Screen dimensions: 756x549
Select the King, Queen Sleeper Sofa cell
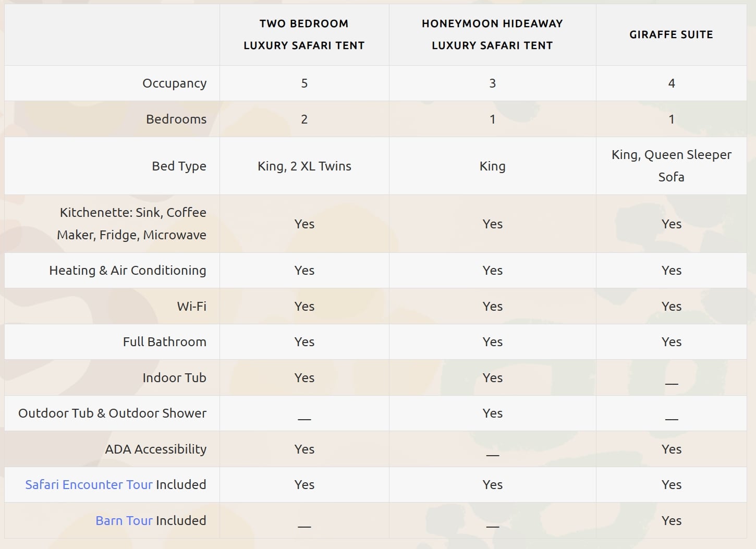(x=671, y=166)
